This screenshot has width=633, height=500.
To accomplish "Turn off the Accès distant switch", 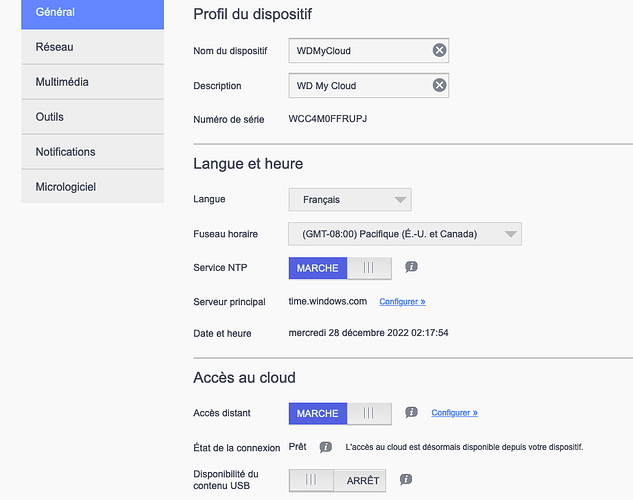I will point(340,413).
